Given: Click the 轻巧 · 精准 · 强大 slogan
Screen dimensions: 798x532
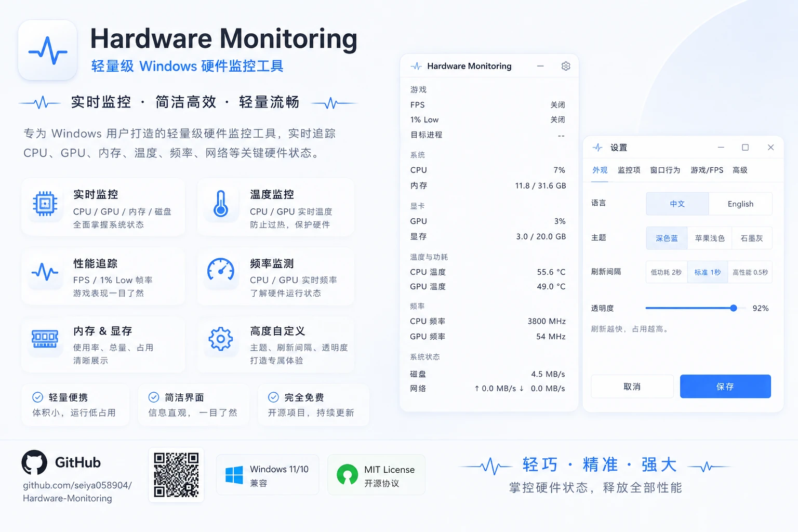Looking at the screenshot, I should [x=600, y=464].
